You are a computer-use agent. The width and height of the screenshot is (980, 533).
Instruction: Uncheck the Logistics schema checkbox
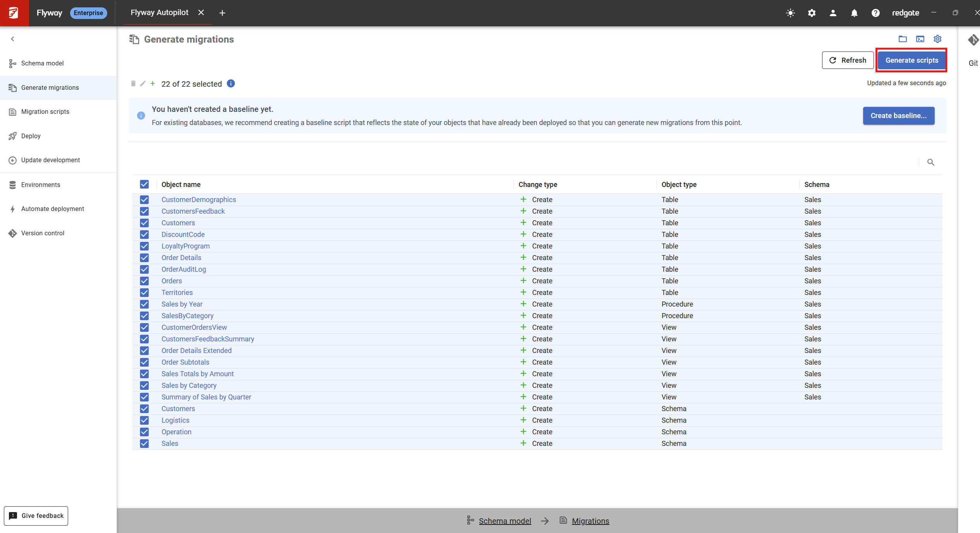144,420
